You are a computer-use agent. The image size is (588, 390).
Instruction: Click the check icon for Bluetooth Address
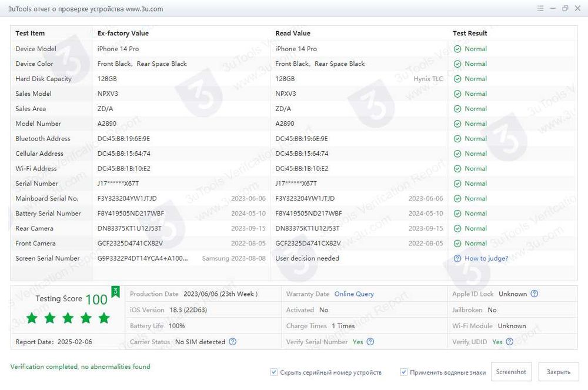(457, 139)
